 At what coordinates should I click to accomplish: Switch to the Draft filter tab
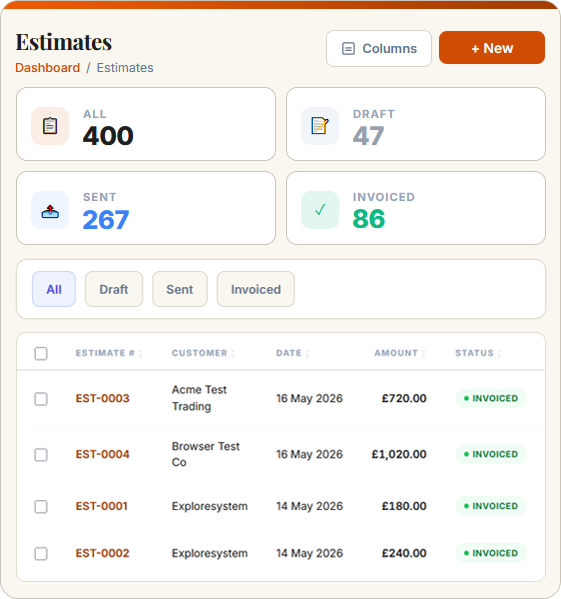point(114,289)
